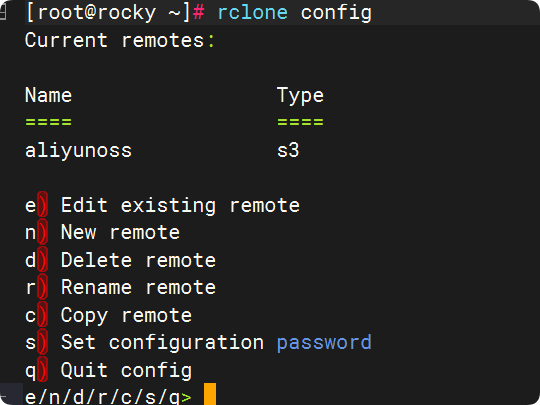Viewport: 540px width, 405px height.
Task: Click the 'config' argument in command line
Action: (336, 13)
